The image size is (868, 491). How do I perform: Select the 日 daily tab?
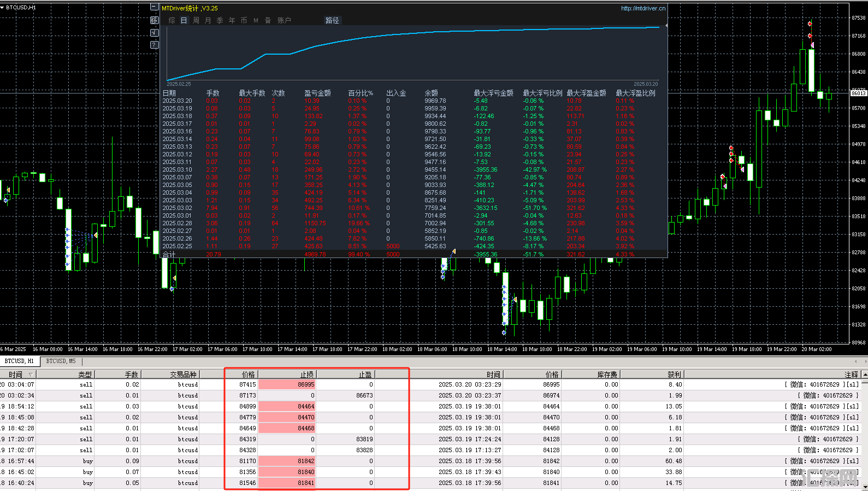click(x=184, y=20)
